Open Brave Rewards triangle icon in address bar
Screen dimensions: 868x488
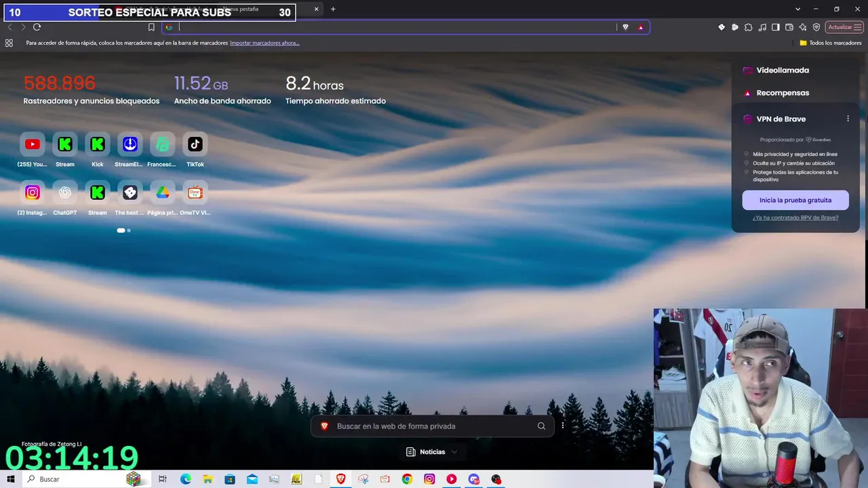pyautogui.click(x=641, y=27)
